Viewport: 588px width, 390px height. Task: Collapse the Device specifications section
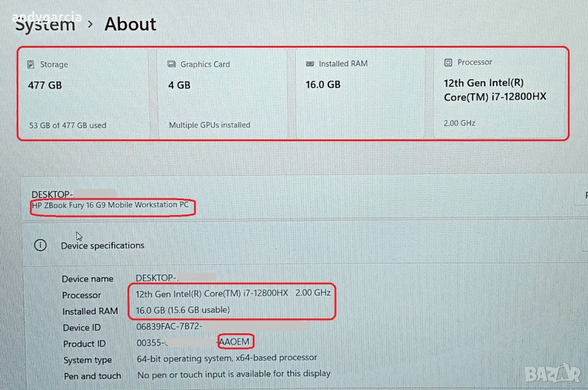(x=103, y=245)
